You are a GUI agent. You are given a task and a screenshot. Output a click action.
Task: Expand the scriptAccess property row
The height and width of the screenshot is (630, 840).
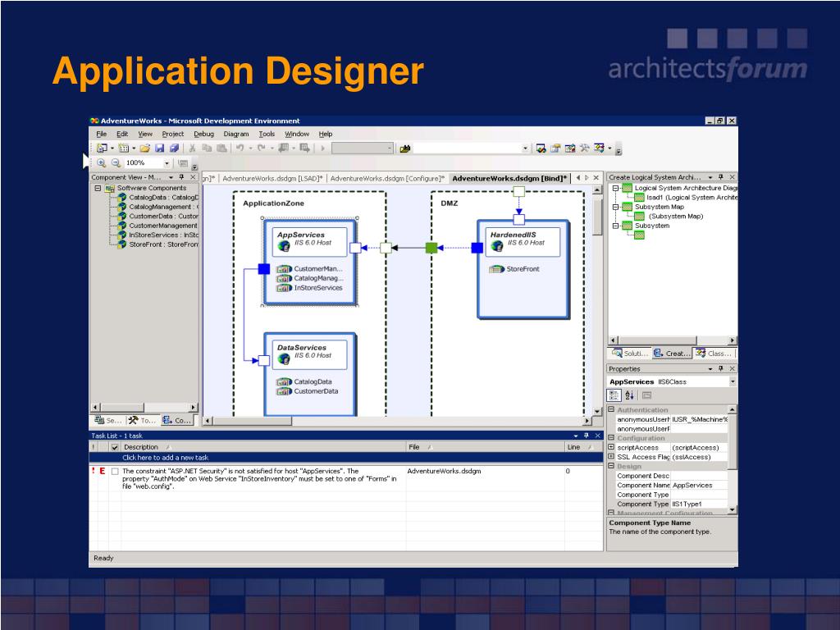(611, 447)
